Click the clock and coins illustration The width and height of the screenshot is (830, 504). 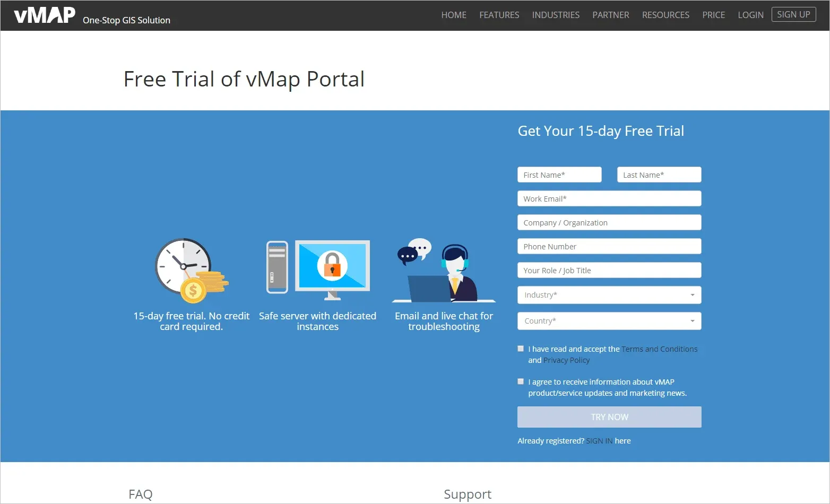(192, 271)
